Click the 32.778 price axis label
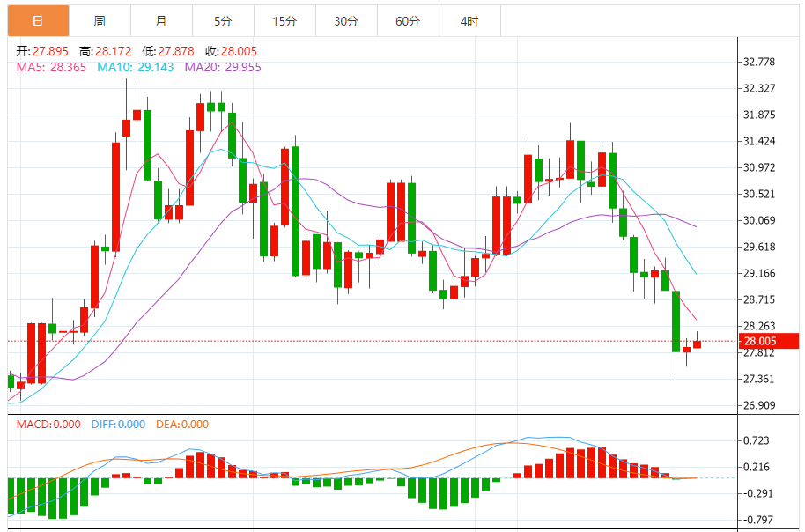805x532 pixels. point(759,63)
